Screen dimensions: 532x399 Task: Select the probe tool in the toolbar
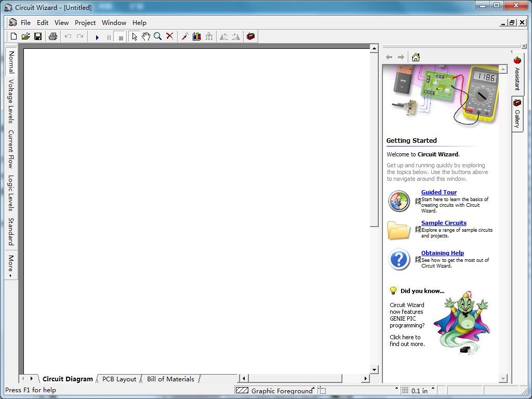coord(185,36)
